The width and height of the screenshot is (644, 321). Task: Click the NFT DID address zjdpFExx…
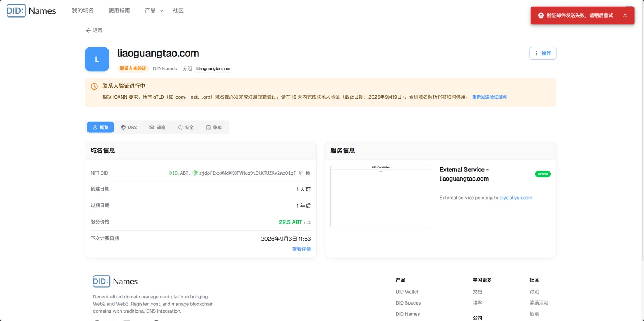pos(248,173)
